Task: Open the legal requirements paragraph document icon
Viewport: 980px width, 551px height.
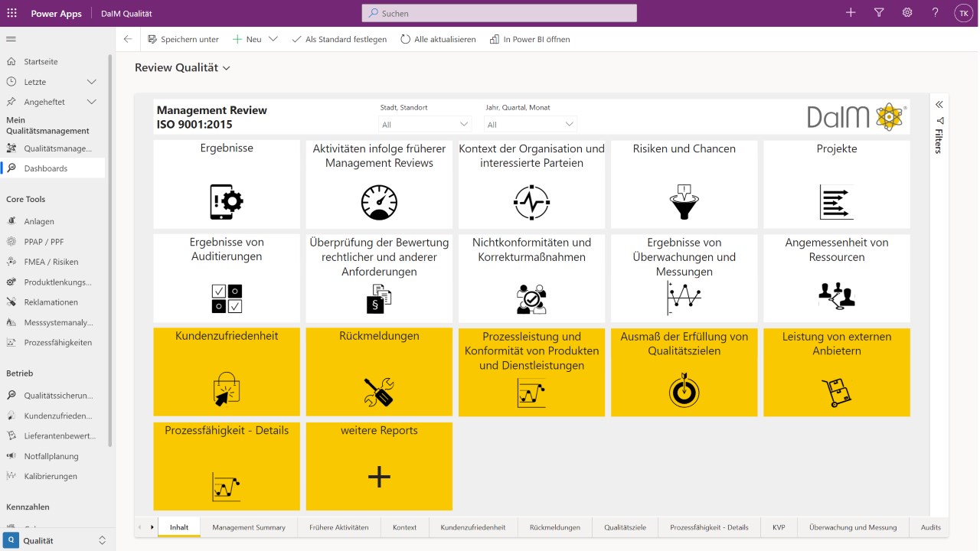Action: [379, 299]
